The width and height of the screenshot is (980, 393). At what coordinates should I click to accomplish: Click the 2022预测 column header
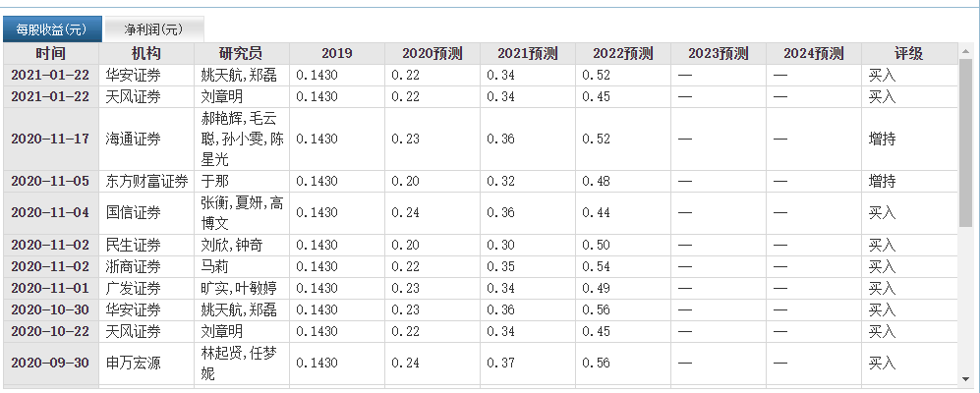point(622,54)
